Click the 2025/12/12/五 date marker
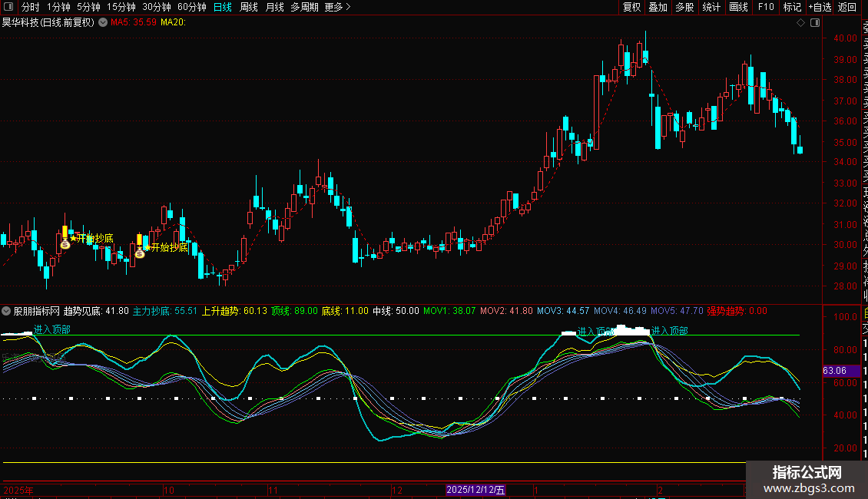The image size is (868, 499). coord(475,490)
